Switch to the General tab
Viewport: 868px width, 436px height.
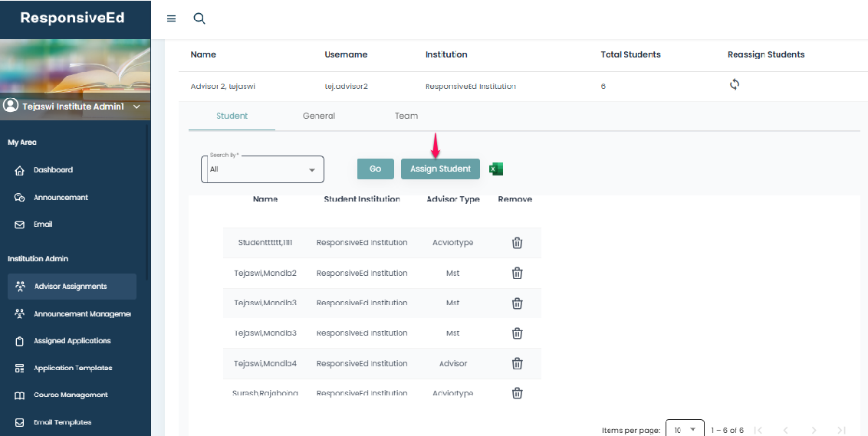coord(319,116)
